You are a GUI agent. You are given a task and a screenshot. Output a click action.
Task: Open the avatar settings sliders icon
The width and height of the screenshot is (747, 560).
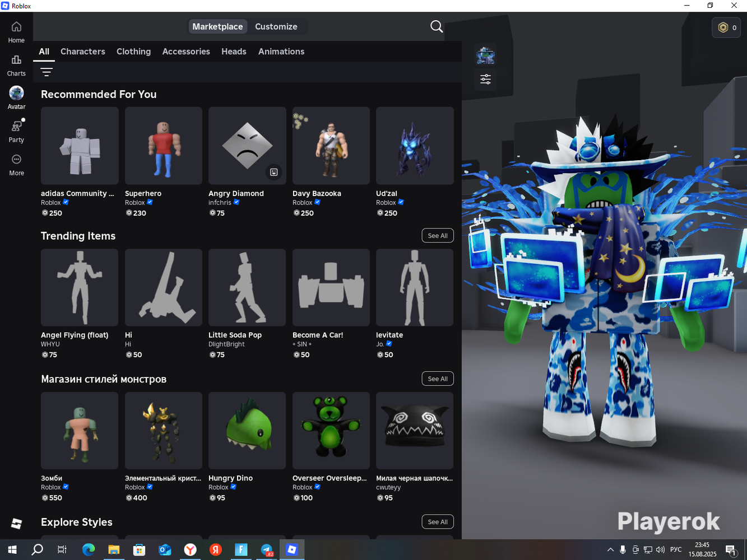(485, 79)
